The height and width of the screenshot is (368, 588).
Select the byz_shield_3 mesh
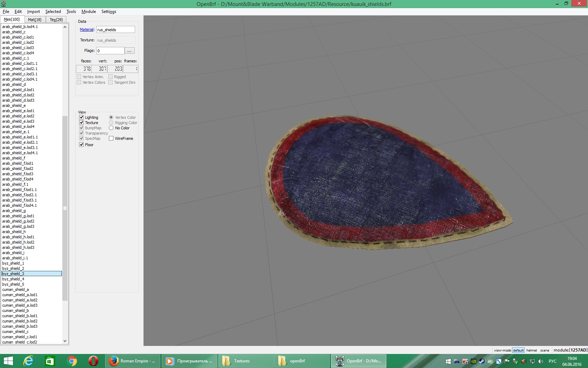pos(31,274)
